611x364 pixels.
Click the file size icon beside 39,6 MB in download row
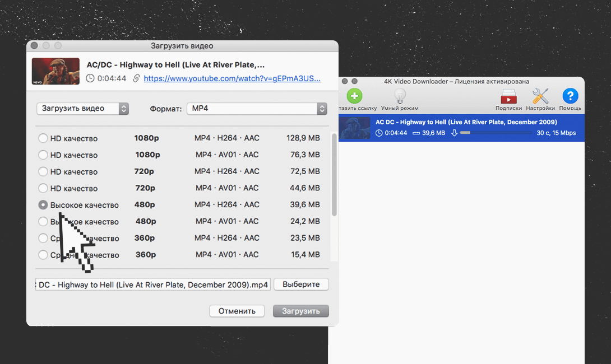tap(416, 133)
